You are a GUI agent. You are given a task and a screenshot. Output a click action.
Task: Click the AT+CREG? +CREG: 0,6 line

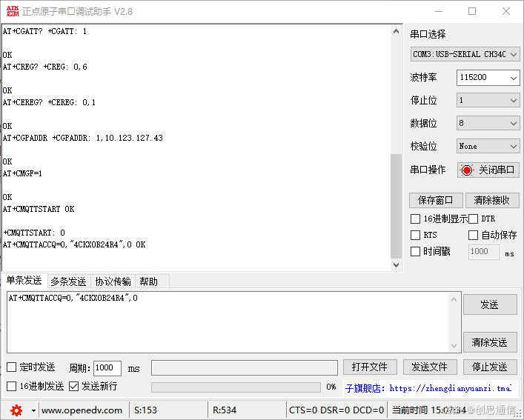(x=44, y=67)
